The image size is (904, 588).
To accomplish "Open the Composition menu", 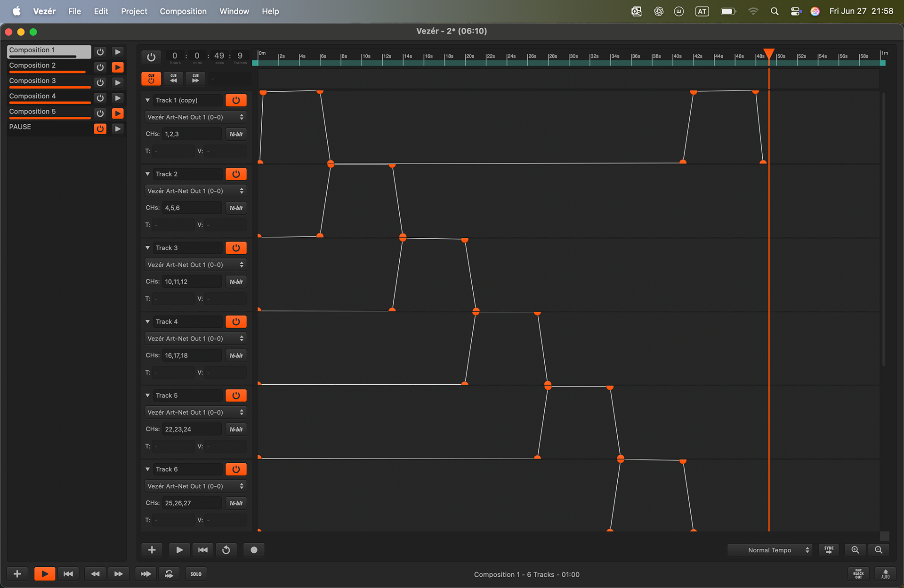I will click(x=183, y=11).
